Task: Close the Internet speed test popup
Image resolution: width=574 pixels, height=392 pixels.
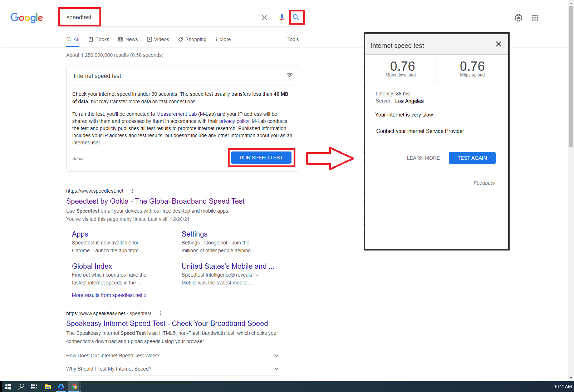Action: point(499,44)
